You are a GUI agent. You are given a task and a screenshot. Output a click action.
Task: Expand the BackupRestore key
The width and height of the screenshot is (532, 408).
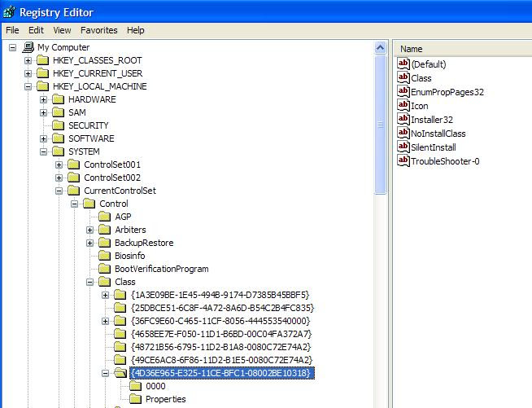pyautogui.click(x=90, y=243)
